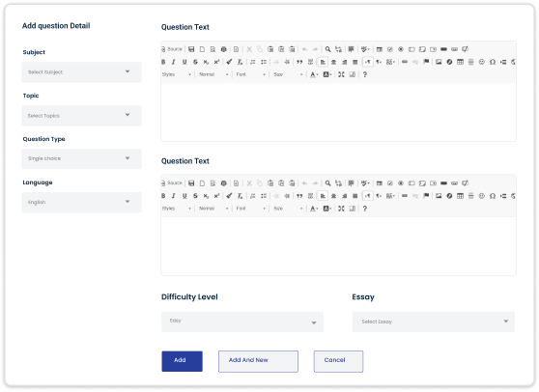Screen dimensions: 539x392
Task: Insert bulleted list in upper editor
Action: (264, 62)
